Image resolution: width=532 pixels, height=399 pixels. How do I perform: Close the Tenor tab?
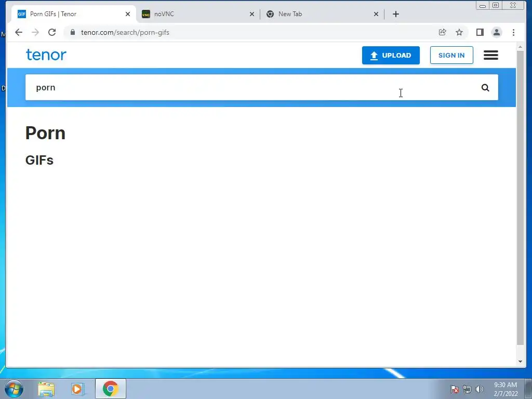[128, 14]
